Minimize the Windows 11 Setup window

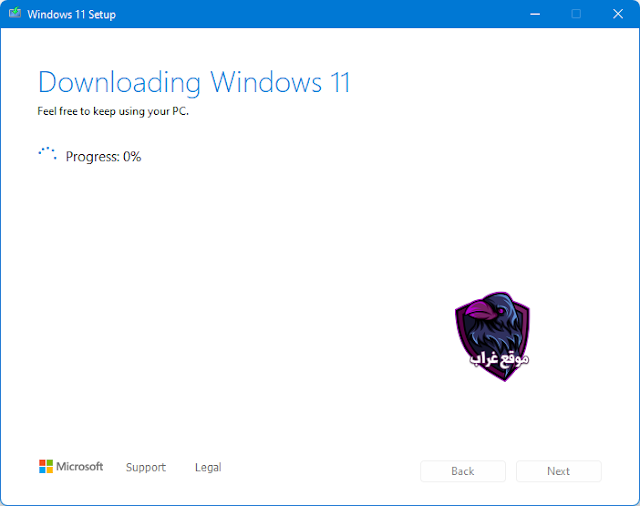[535, 14]
